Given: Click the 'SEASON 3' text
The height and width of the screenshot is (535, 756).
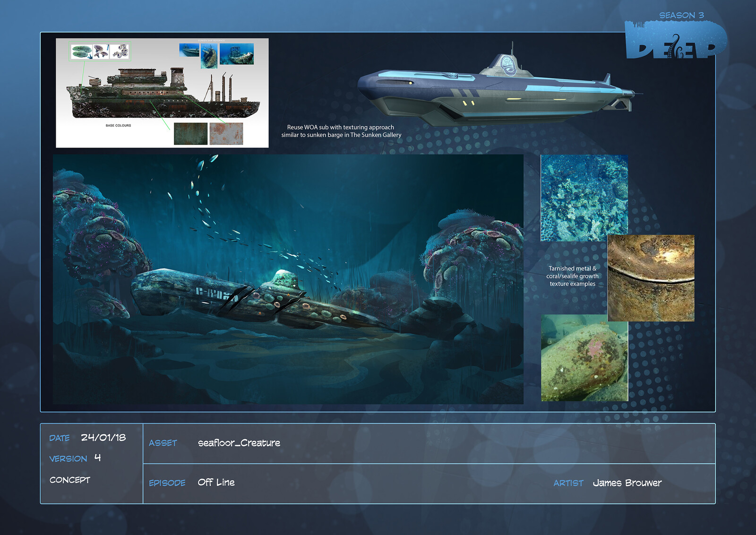Looking at the screenshot, I should click(681, 15).
